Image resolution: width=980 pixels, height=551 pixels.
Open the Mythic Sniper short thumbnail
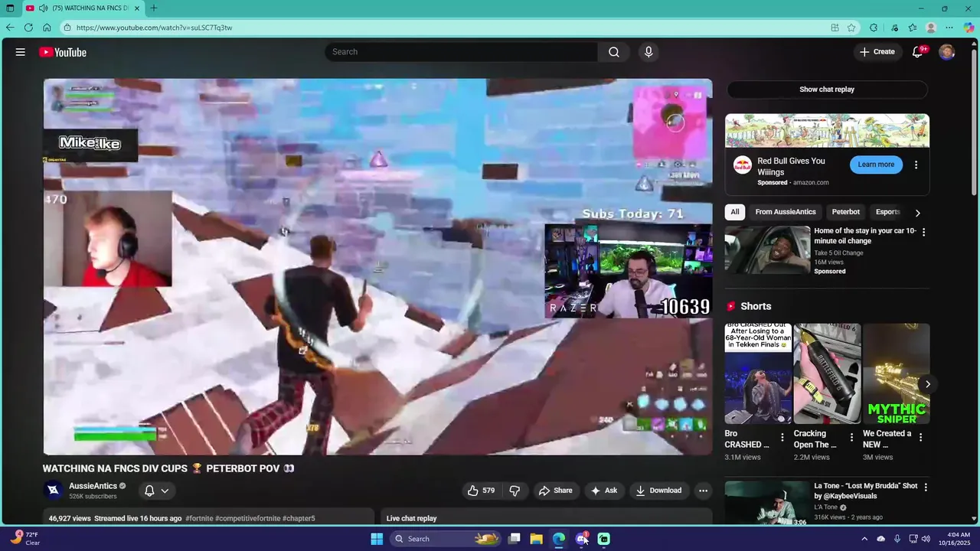click(x=897, y=373)
